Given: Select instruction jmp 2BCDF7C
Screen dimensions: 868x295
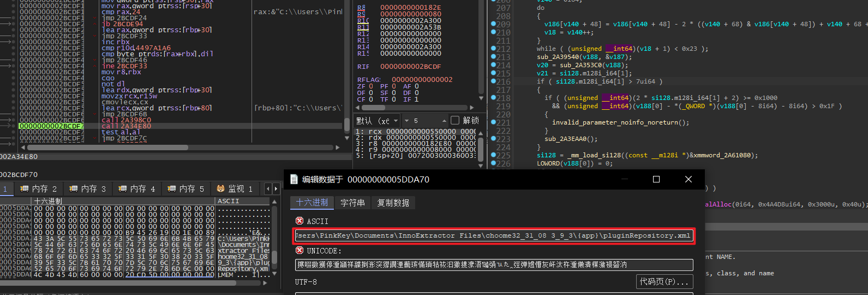Looking at the screenshot, I should [x=124, y=138].
